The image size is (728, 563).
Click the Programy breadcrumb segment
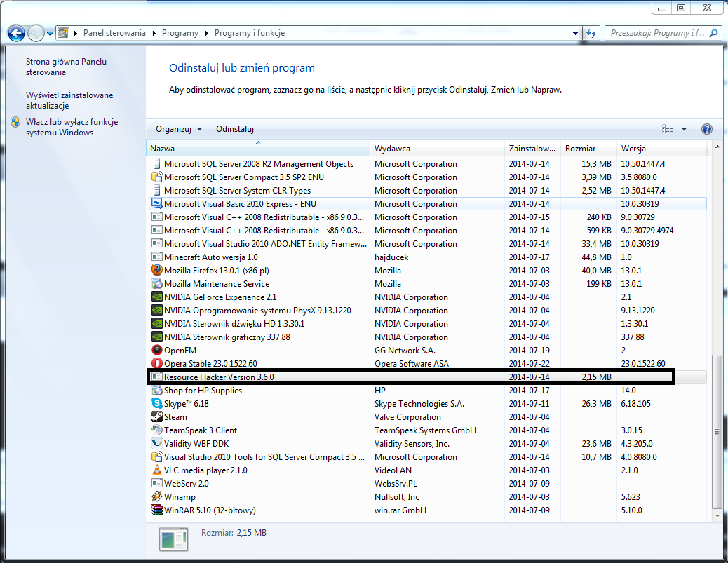coord(180,33)
